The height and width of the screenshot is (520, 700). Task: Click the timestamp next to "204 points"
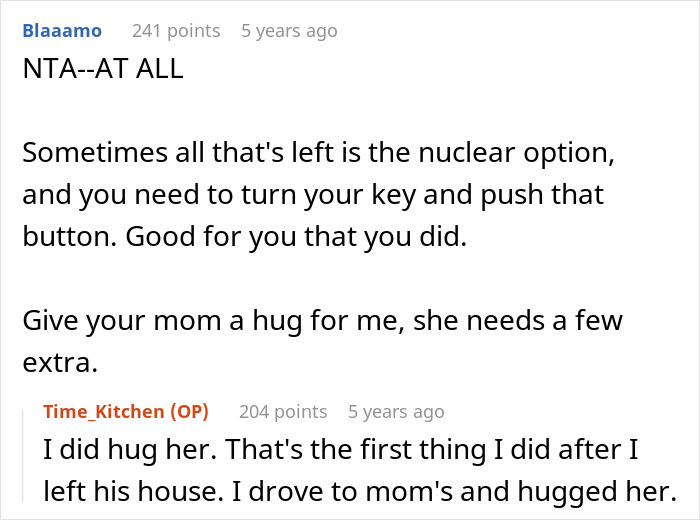coord(396,412)
